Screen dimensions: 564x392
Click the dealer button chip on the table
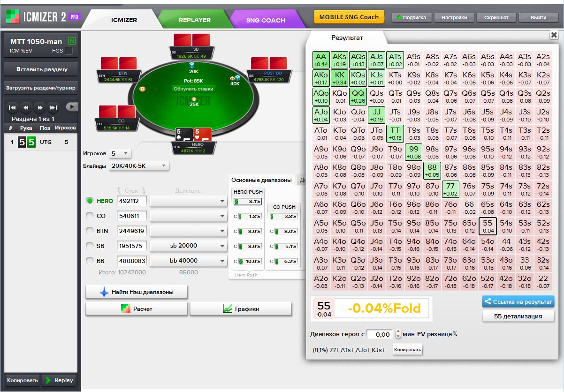[x=142, y=89]
